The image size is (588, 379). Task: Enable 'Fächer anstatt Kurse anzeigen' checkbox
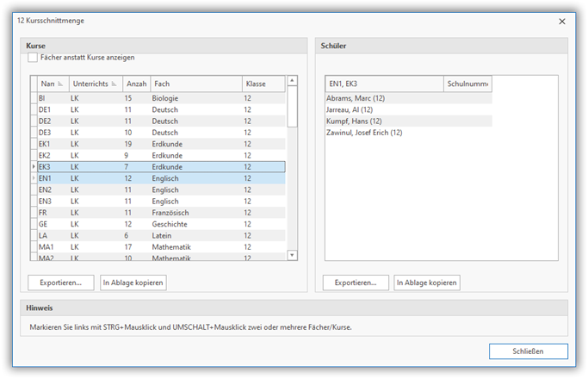click(33, 58)
